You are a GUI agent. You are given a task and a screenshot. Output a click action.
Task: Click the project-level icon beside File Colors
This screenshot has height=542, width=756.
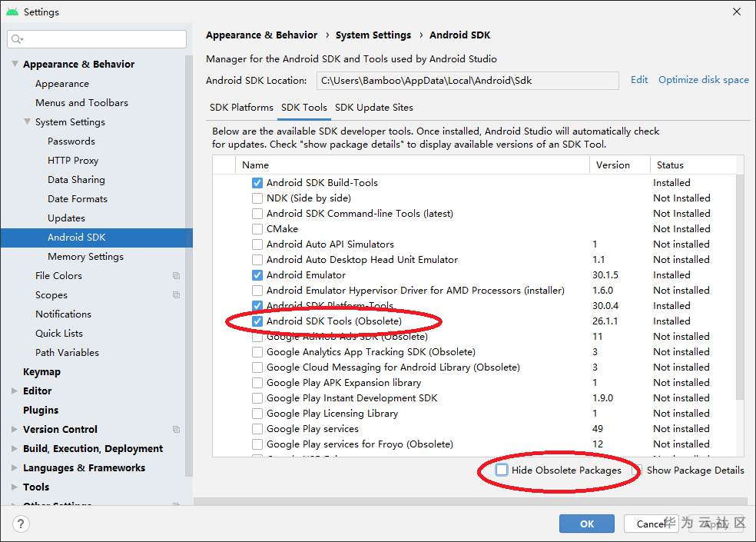point(177,275)
